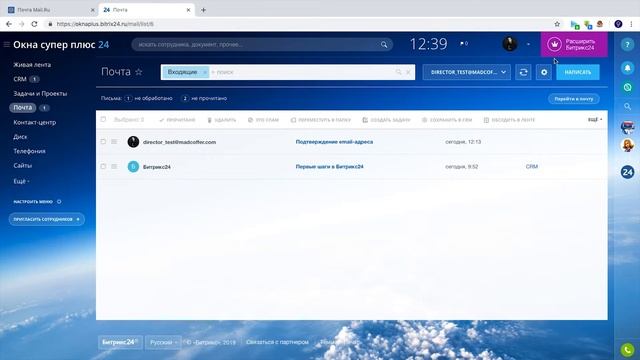Open the green chat icon in right sidebar

[x=627, y=87]
